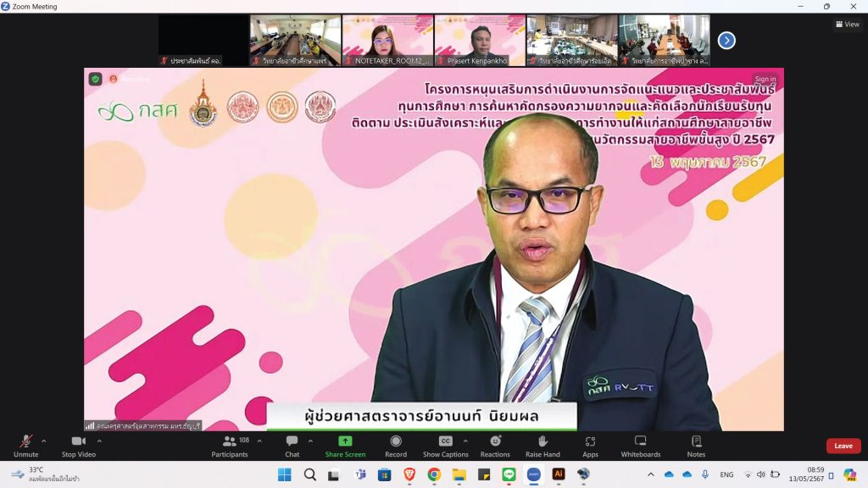The width and height of the screenshot is (868, 488).
Task: Click the green Share Screen button
Action: pyautogui.click(x=345, y=446)
